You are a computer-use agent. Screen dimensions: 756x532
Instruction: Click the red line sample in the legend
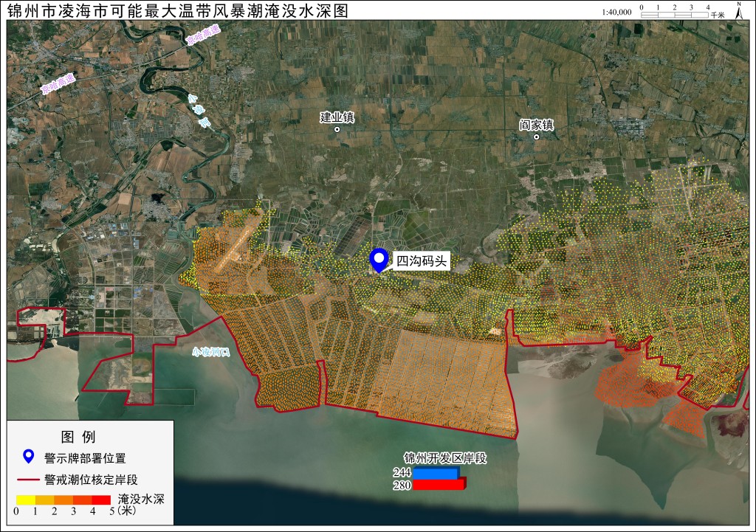click(29, 480)
